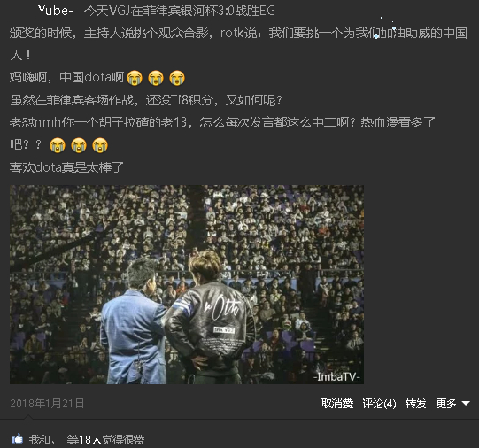
Task: Select the middle crying emoji after 吧??
Action: point(79,145)
